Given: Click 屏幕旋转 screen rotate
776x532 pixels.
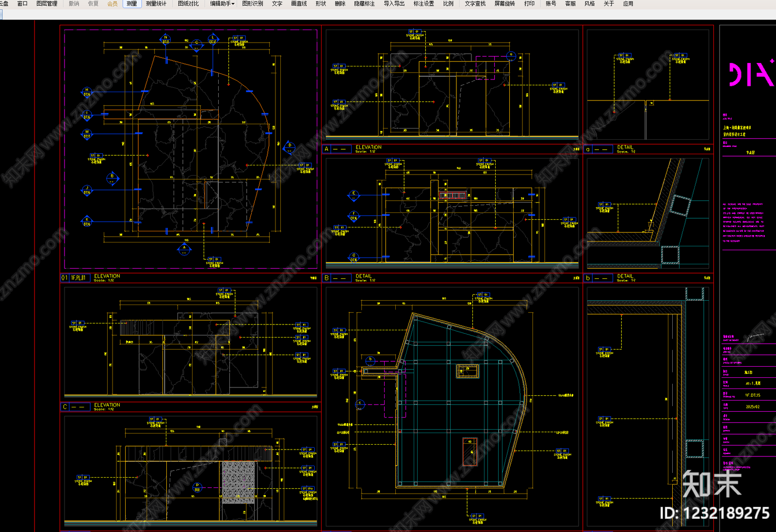Looking at the screenshot, I should click(x=505, y=3).
